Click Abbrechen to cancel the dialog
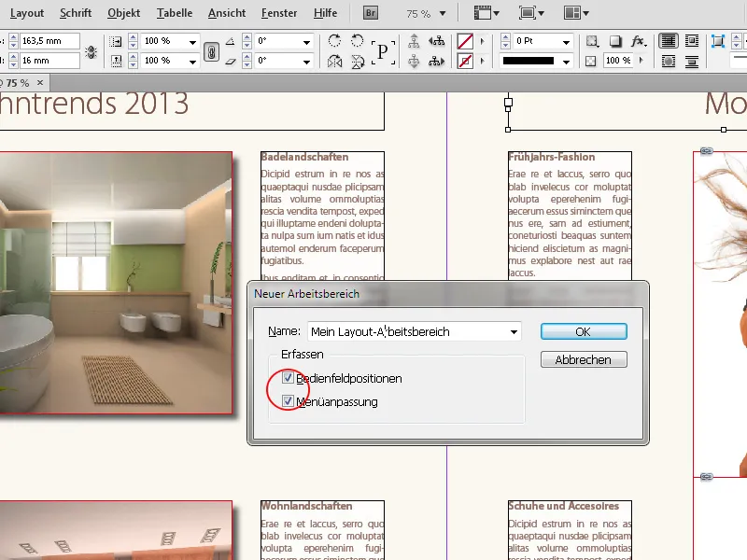Image resolution: width=747 pixels, height=560 pixels. (584, 359)
